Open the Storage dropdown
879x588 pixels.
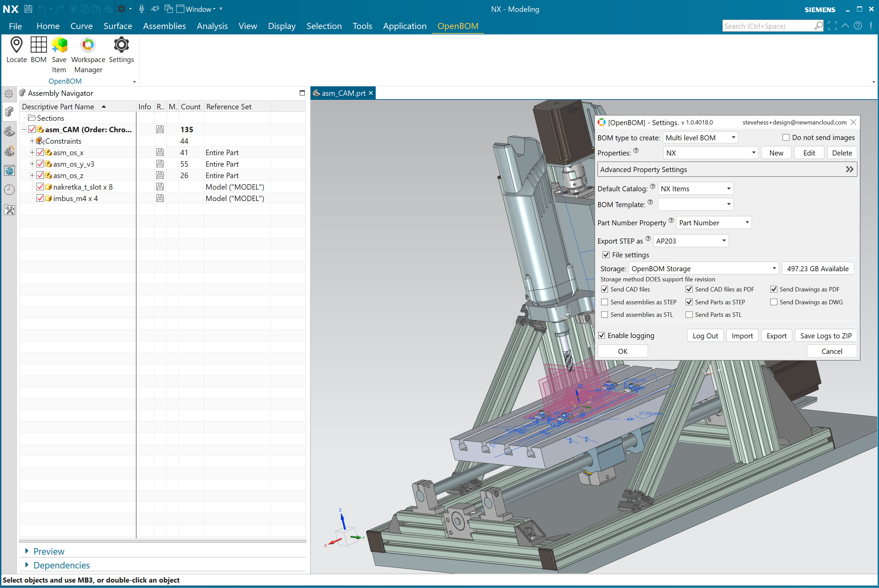704,269
